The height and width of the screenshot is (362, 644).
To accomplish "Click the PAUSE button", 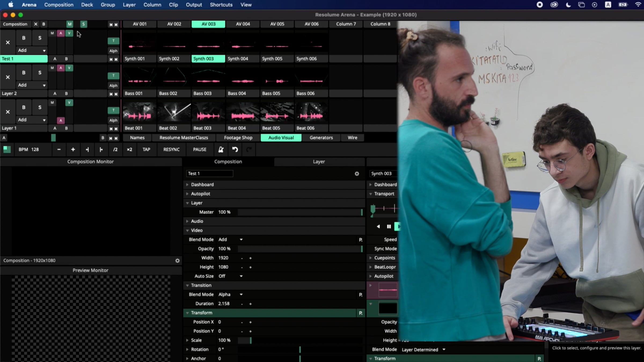I will tap(200, 149).
